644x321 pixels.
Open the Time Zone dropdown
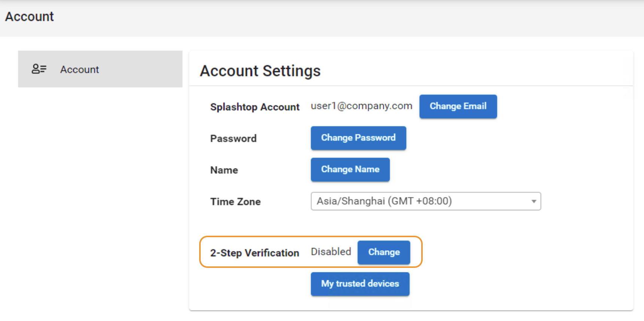pyautogui.click(x=426, y=201)
